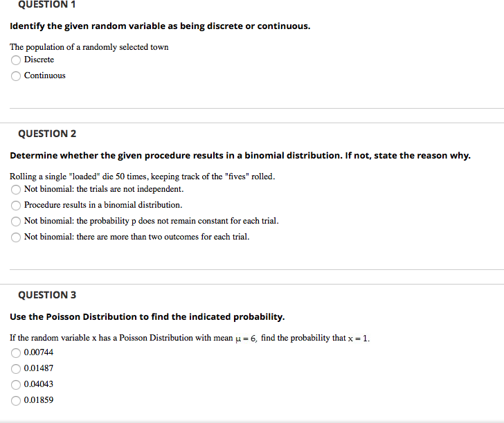Pick answer 0.00744 for Question 3
Image resolution: width=504 pixels, height=423 pixels.
[16, 353]
